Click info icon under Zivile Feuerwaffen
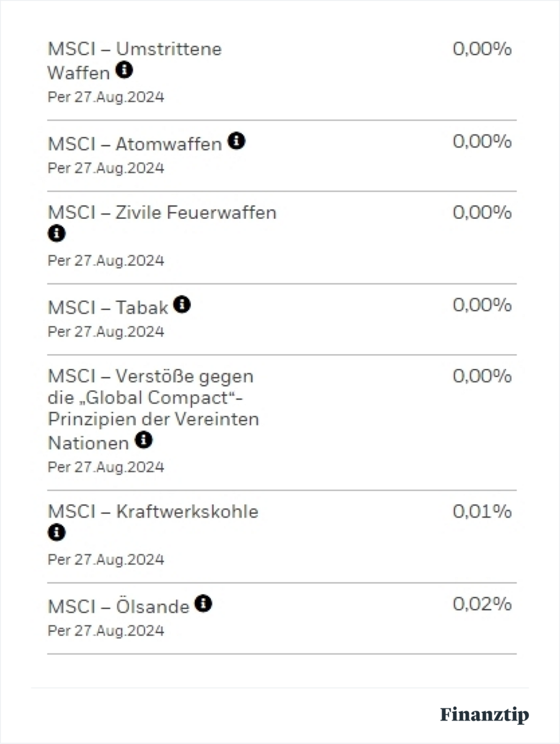560x744 pixels. (56, 234)
